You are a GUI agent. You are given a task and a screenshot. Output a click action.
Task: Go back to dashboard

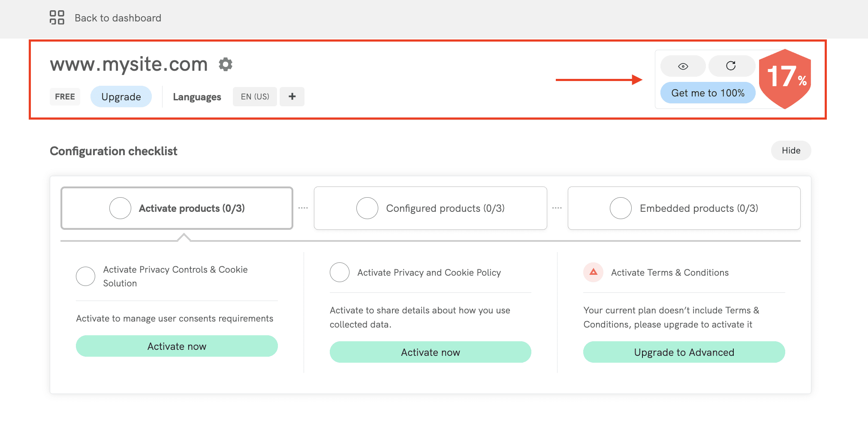[x=118, y=18]
